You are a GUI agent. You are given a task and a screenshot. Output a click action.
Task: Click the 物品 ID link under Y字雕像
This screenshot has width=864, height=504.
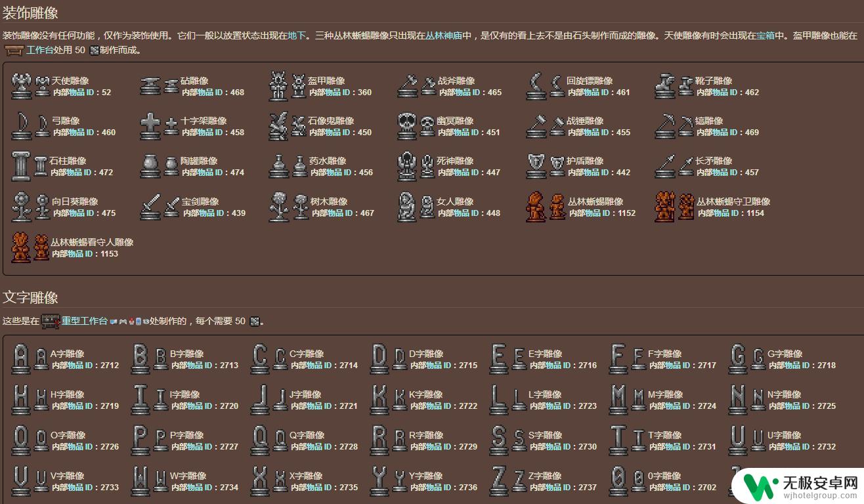(438, 488)
